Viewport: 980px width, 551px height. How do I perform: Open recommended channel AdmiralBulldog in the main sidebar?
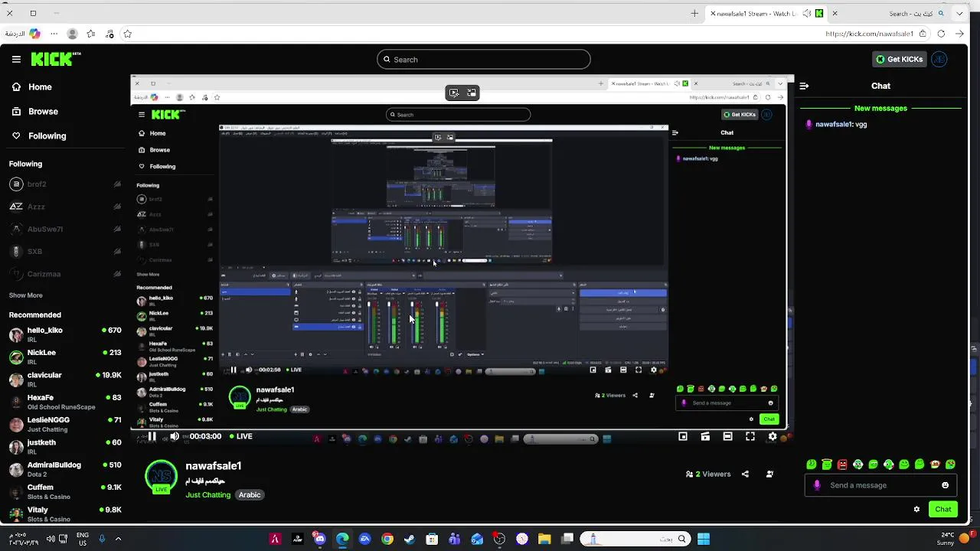tap(65, 469)
